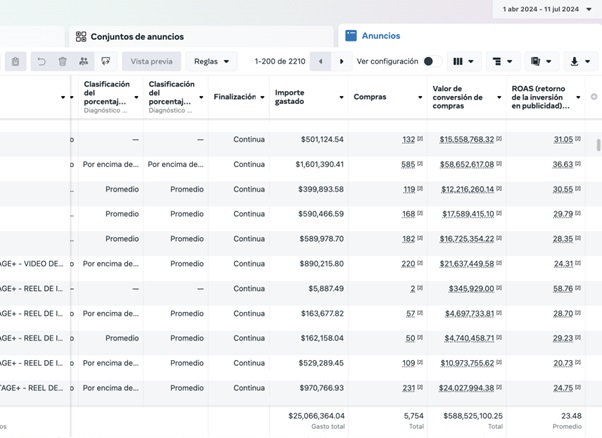This screenshot has height=438, width=602.
Task: Click the clipboard paste icon in toolbar
Action: click(15, 62)
